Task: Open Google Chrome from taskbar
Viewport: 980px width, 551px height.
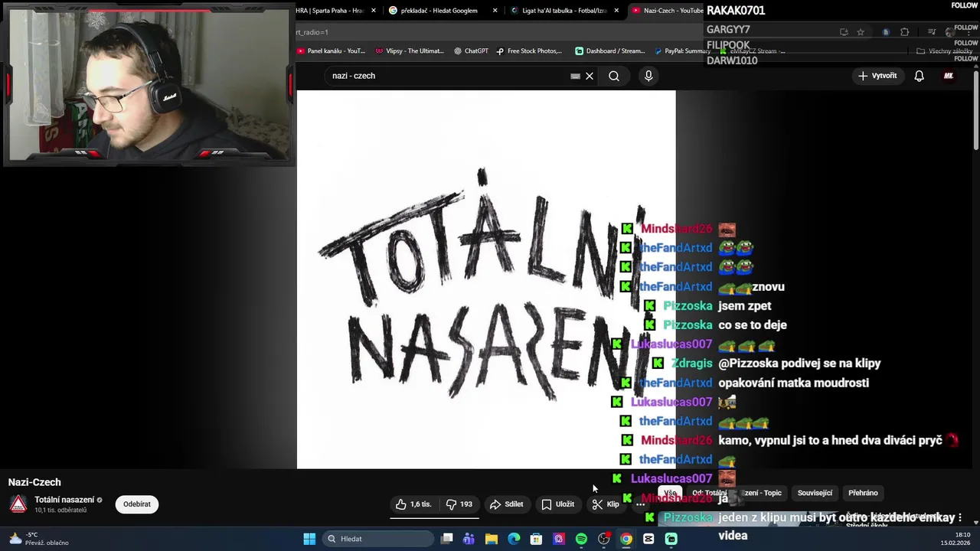Action: point(626,539)
